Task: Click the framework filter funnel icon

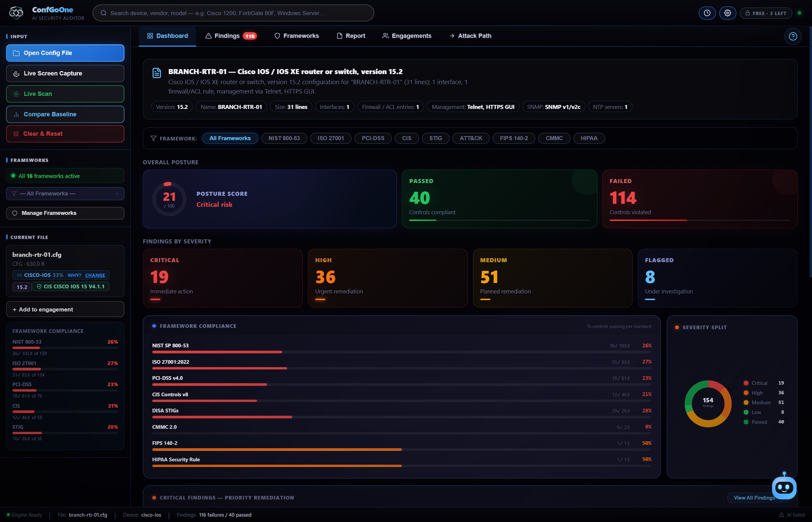Action: coord(153,138)
